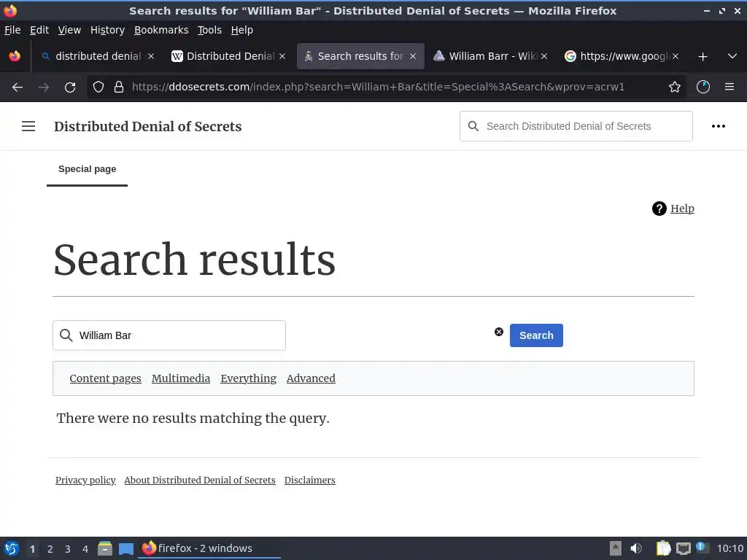Click the 10:10 clock in taskbar

[729, 548]
